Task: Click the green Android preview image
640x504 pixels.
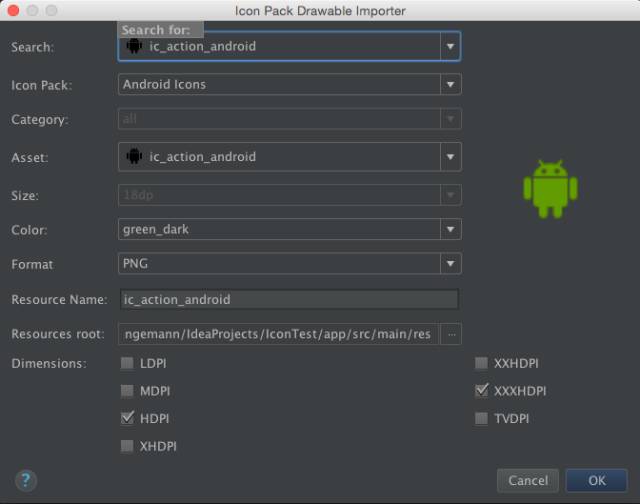Action: 550,189
